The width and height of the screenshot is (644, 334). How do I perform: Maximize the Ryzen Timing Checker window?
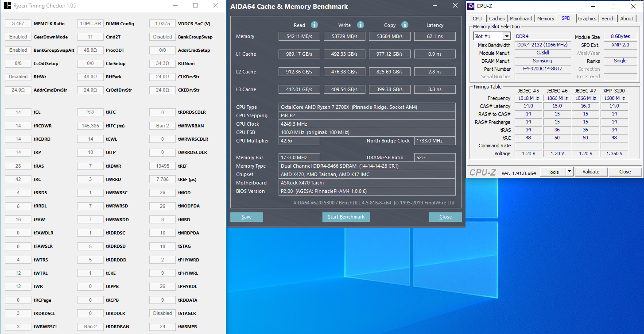tap(195, 6)
